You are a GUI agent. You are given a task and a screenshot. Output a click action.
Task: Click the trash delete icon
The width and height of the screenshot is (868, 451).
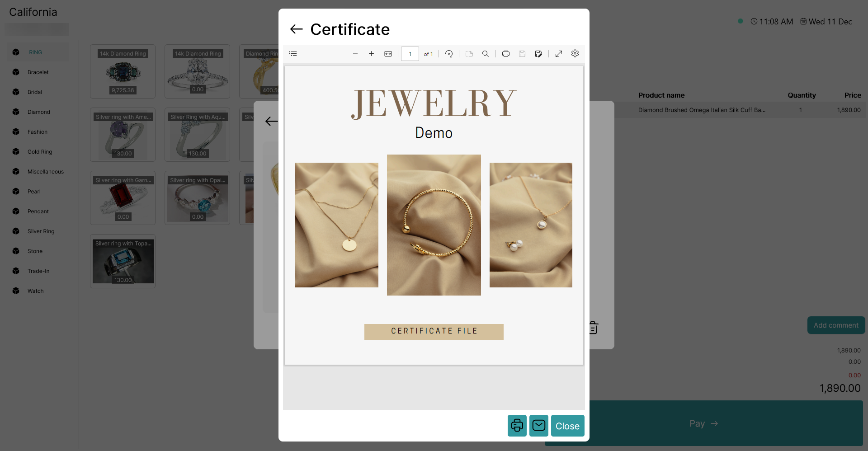point(594,327)
